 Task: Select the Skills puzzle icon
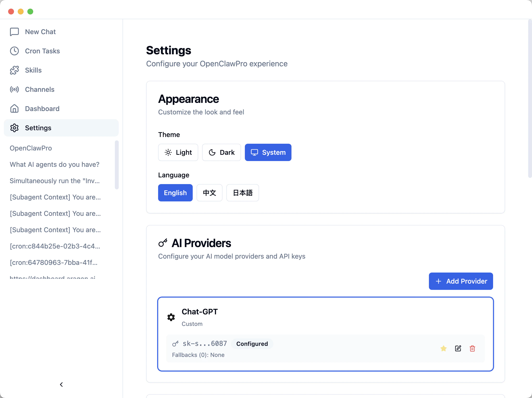click(14, 70)
